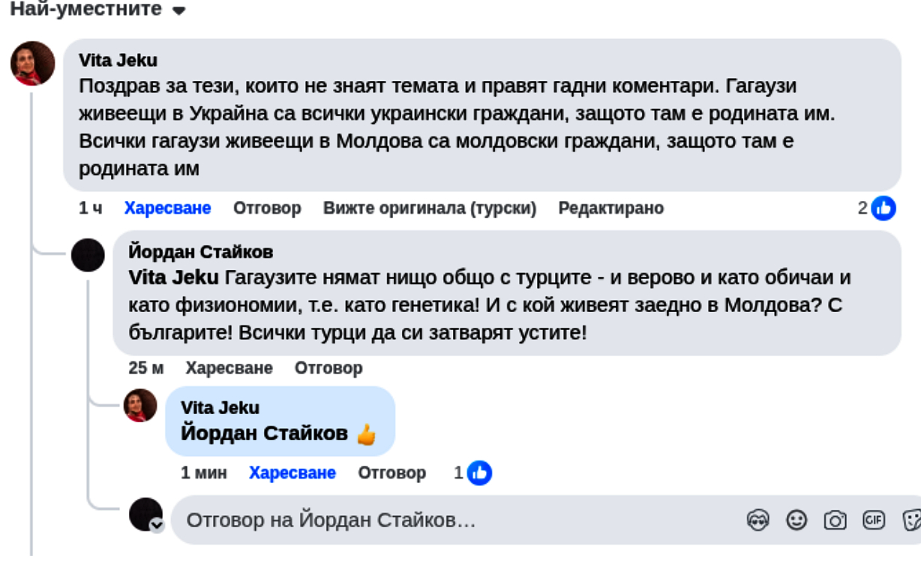
Task: Open the Vita Jeku mention in Йордан's reply
Action: coord(174,277)
